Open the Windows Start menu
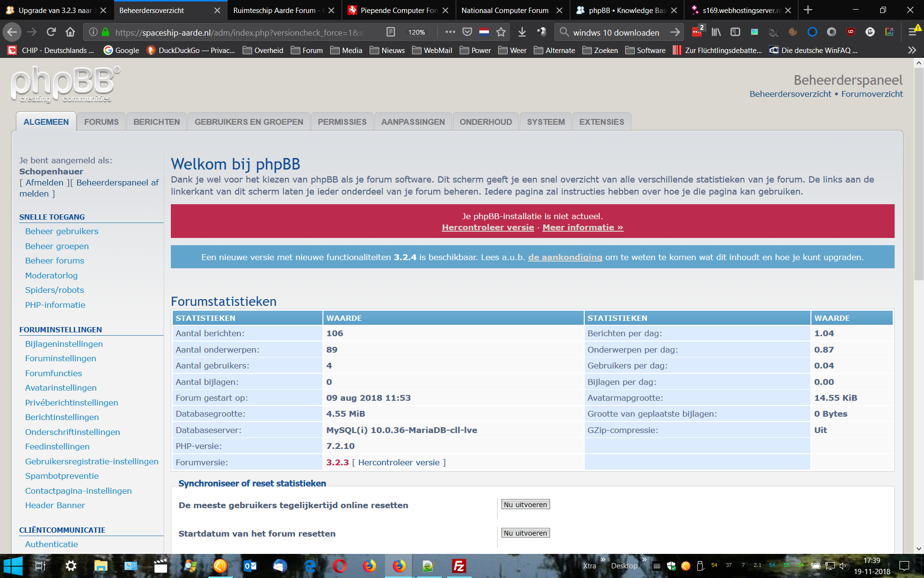Viewport: 924px width, 578px height. point(13,566)
